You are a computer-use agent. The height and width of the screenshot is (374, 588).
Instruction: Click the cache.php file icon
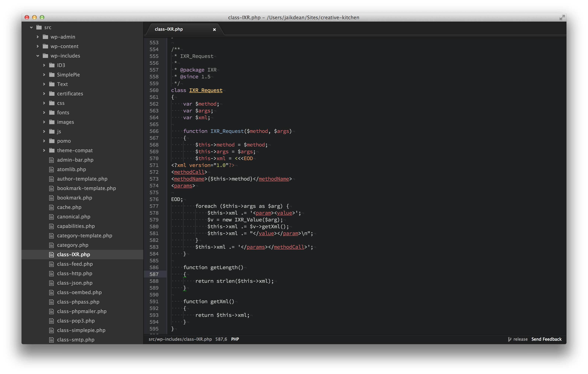click(x=51, y=207)
